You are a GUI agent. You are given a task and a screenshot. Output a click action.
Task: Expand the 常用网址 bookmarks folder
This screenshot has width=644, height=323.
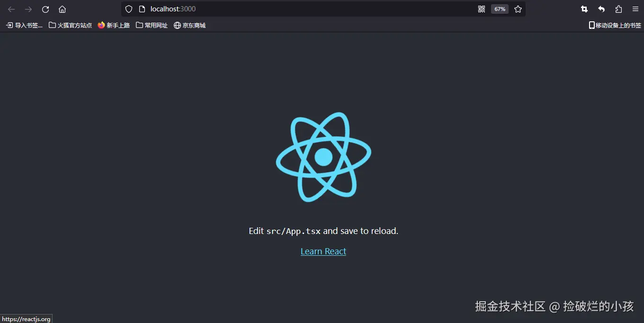pyautogui.click(x=152, y=25)
